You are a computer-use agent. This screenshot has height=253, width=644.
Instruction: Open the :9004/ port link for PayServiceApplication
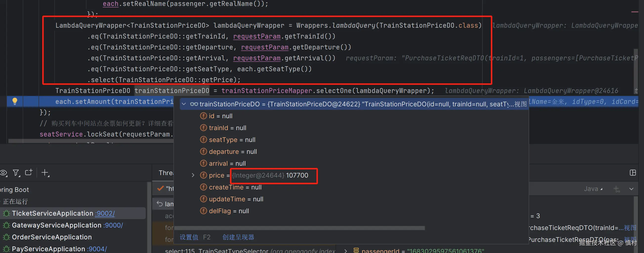point(97,249)
